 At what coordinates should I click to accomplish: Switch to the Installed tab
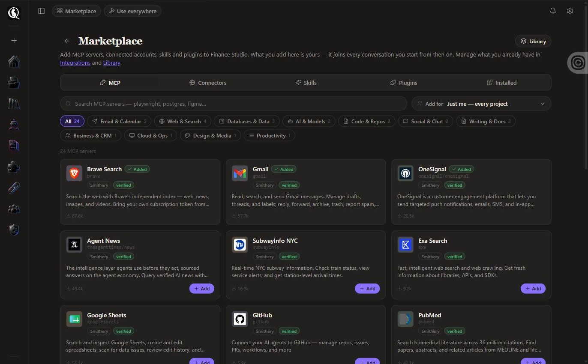pos(502,83)
